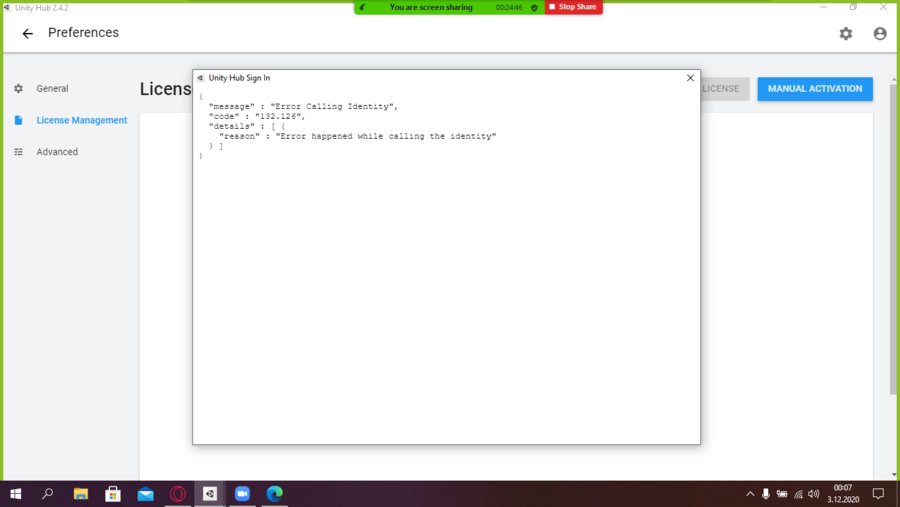
Task: Open Microsoft Edge from the taskbar
Action: 275,494
